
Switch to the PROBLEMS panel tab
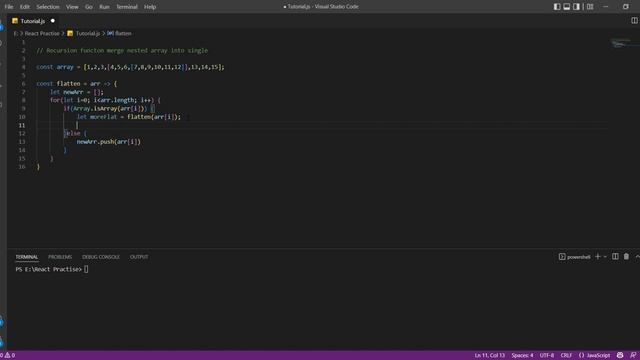pyautogui.click(x=60, y=257)
